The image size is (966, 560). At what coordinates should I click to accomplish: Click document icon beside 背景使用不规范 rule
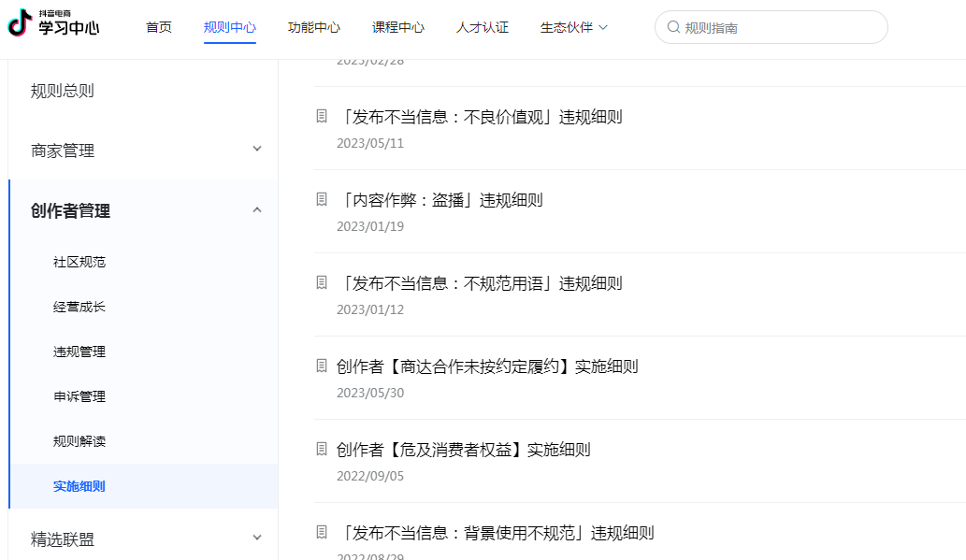click(x=322, y=533)
